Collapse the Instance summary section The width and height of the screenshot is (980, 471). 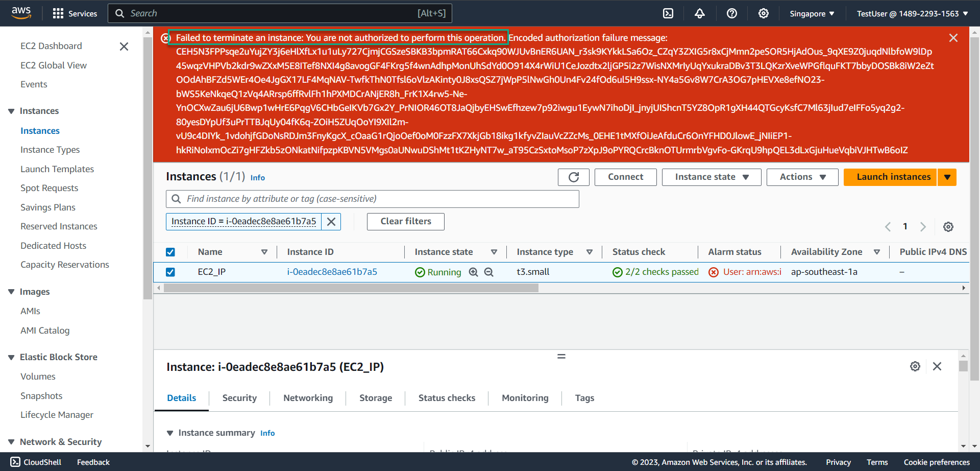click(x=170, y=433)
